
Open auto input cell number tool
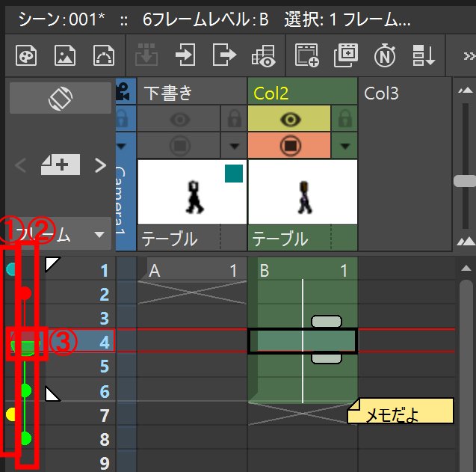(385, 55)
